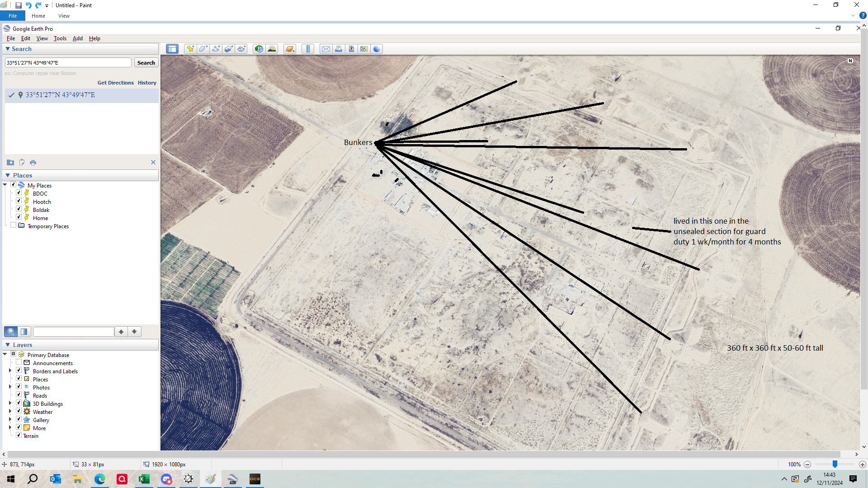Viewport: 868px width, 488px height.
Task: Click the printer icon under search results
Action: (x=33, y=162)
